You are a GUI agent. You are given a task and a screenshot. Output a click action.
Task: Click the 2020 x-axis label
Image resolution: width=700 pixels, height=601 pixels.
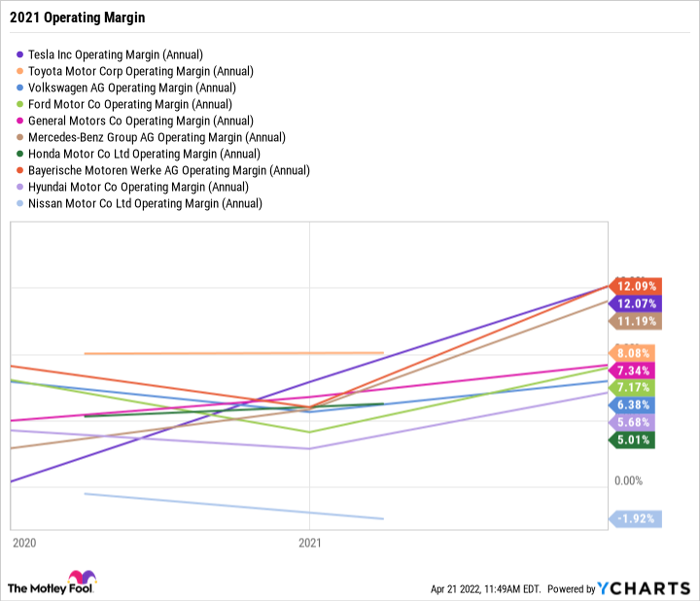tap(23, 544)
